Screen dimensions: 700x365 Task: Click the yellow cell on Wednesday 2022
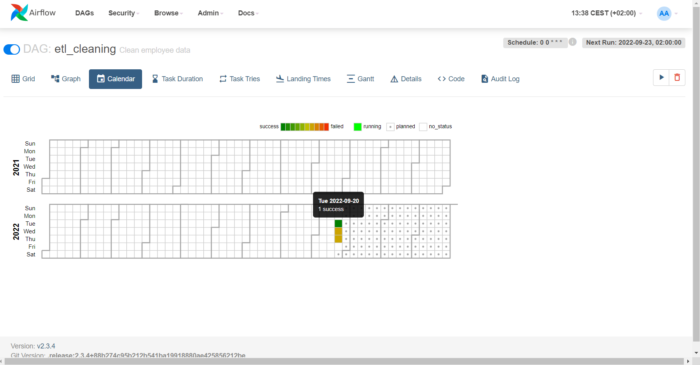click(338, 231)
